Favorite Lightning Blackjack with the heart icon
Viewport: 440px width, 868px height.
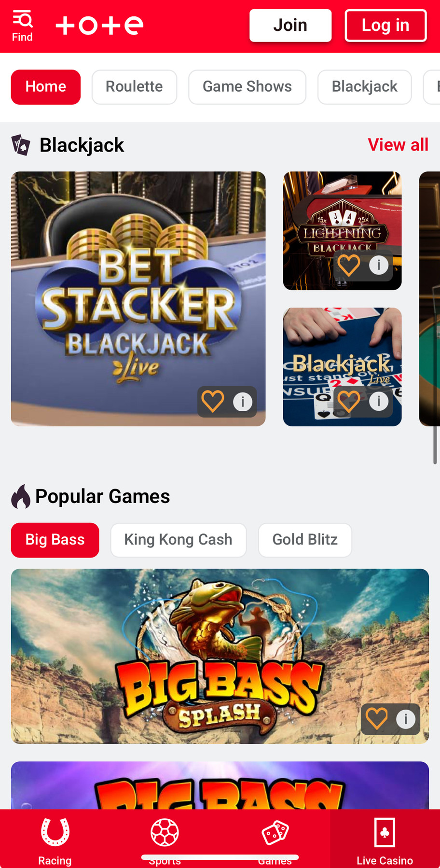coord(348,265)
